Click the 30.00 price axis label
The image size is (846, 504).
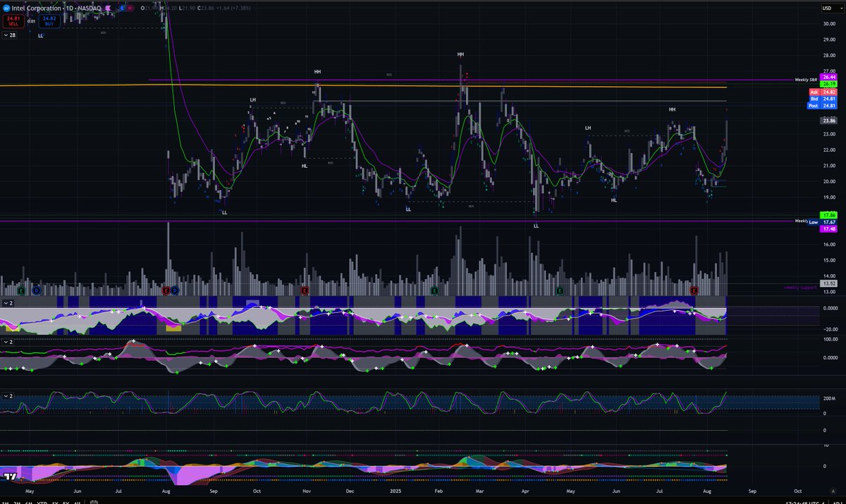[x=828, y=23]
